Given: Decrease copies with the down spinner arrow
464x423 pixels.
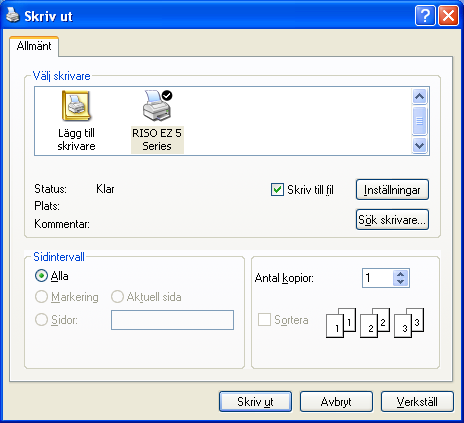Looking at the screenshot, I should pyautogui.click(x=401, y=282).
